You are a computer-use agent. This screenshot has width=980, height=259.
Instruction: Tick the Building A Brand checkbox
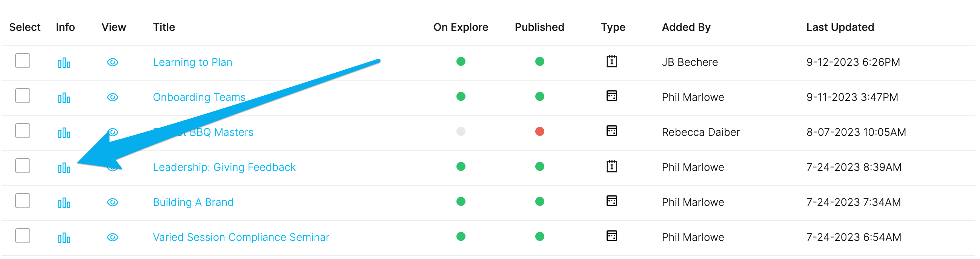click(x=23, y=201)
